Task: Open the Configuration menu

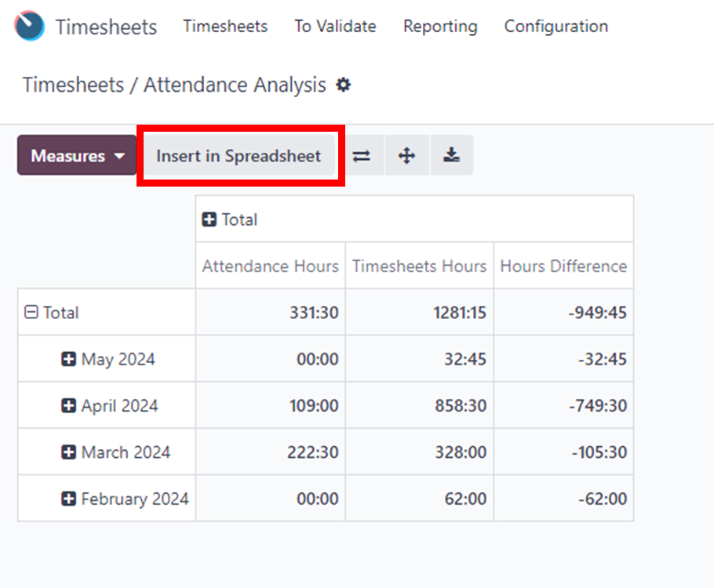Action: [556, 27]
